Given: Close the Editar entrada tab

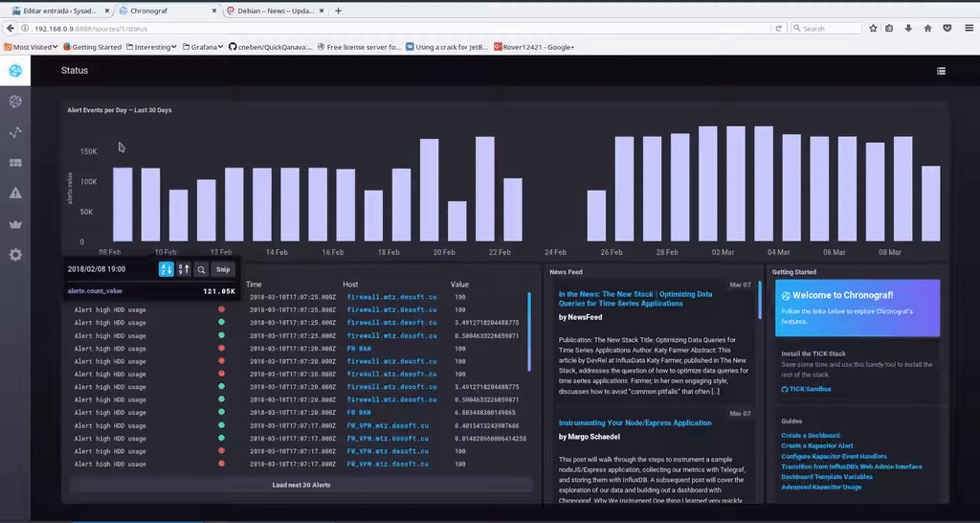Looking at the screenshot, I should click(x=107, y=11).
